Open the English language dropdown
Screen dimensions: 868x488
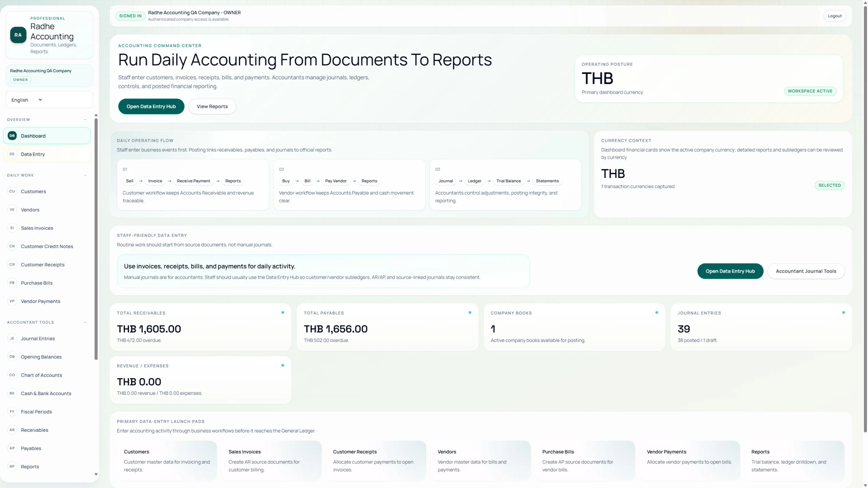point(49,100)
